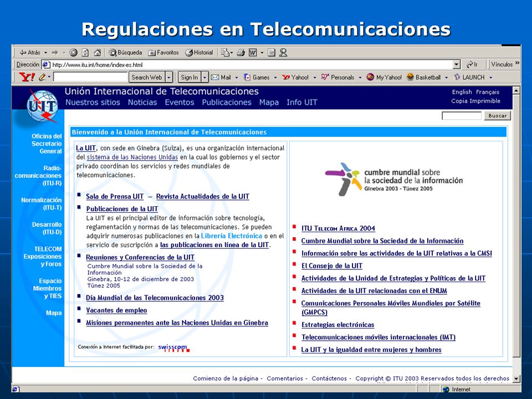
Task: Click the Yahoo toolbar pencil icon
Action: tap(42, 78)
